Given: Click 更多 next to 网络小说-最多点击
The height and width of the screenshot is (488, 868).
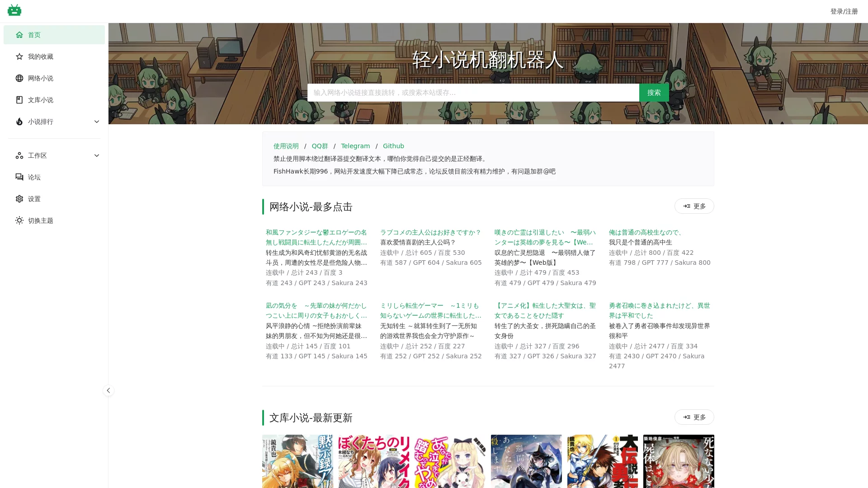Looking at the screenshot, I should click(x=694, y=206).
